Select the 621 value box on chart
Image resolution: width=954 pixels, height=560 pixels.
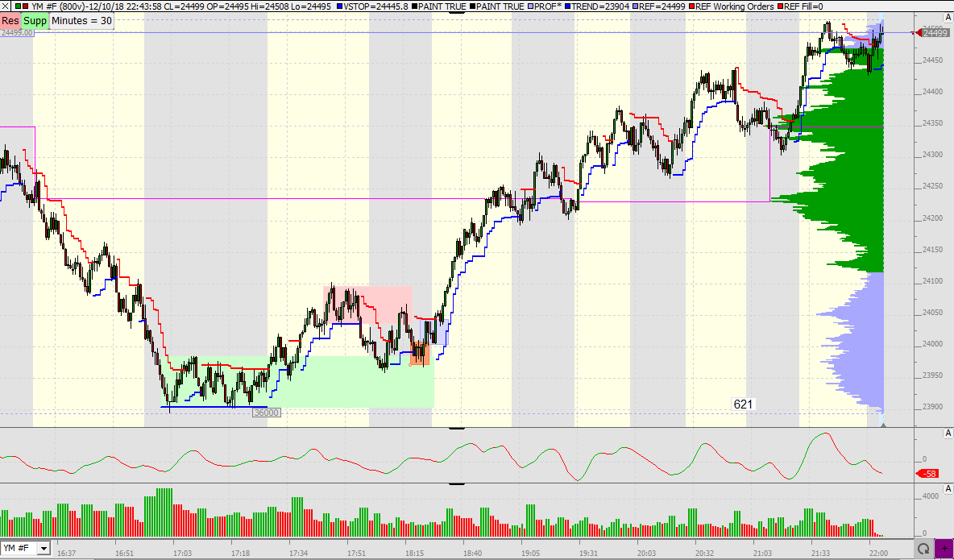[742, 403]
